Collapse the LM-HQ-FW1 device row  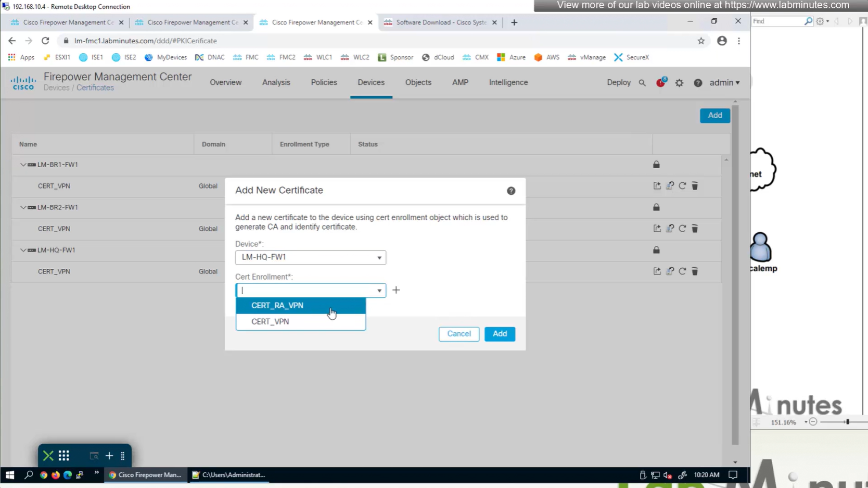coord(23,250)
